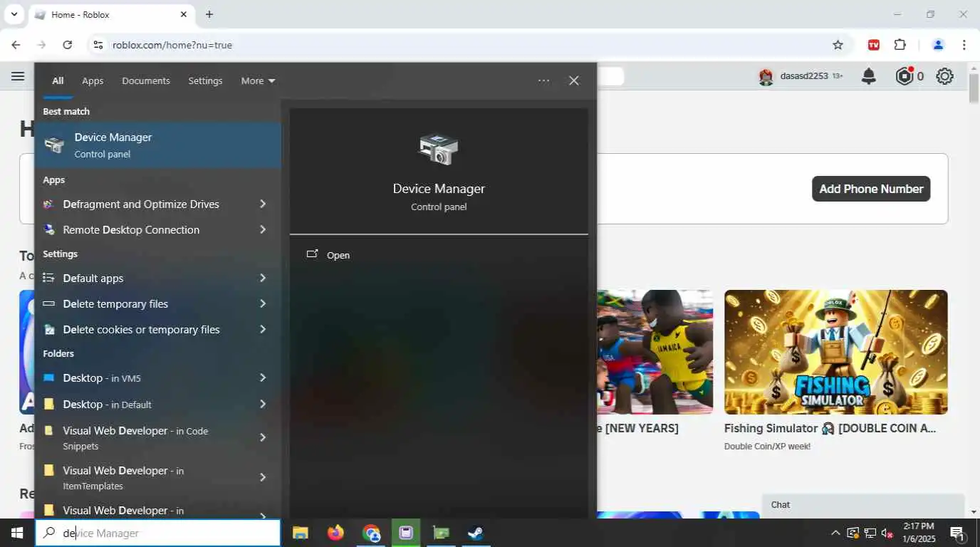The image size is (980, 547).
Task: Open Action Center notifications icon
Action: coord(957,533)
